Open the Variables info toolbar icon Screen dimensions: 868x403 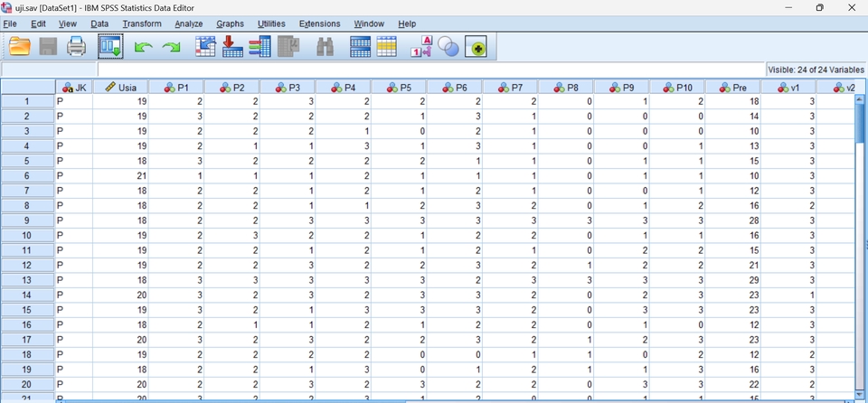259,46
